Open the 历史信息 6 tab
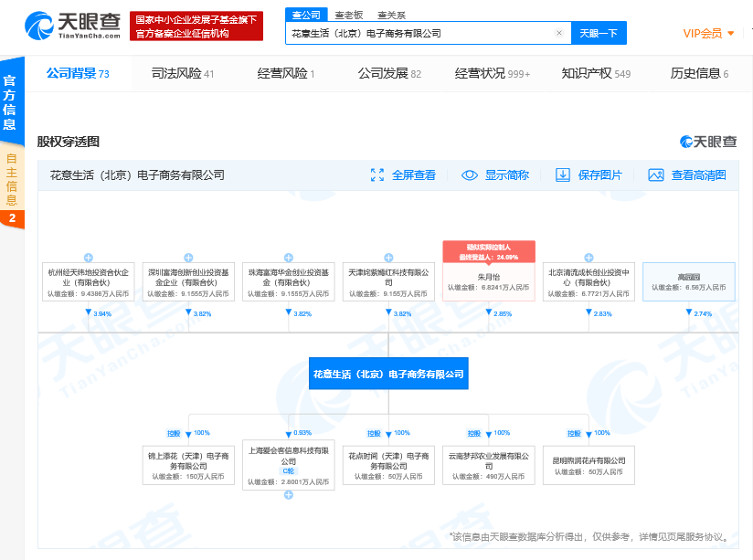The height and width of the screenshot is (560, 753). point(699,73)
